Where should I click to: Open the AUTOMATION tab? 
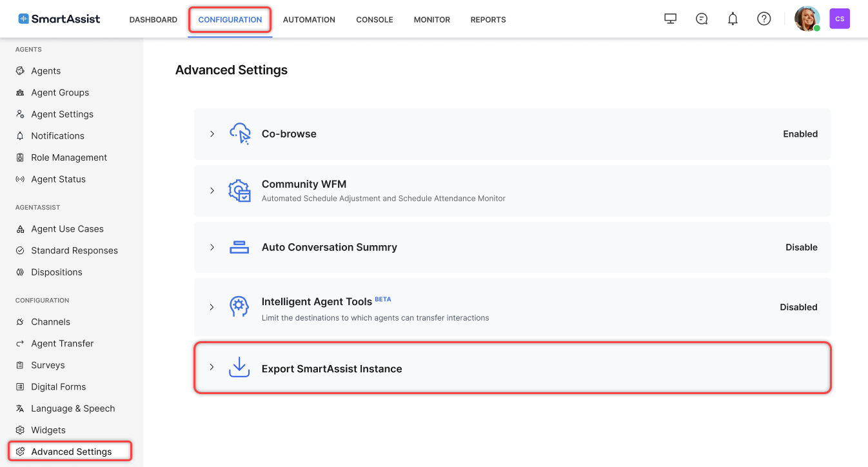(x=309, y=20)
